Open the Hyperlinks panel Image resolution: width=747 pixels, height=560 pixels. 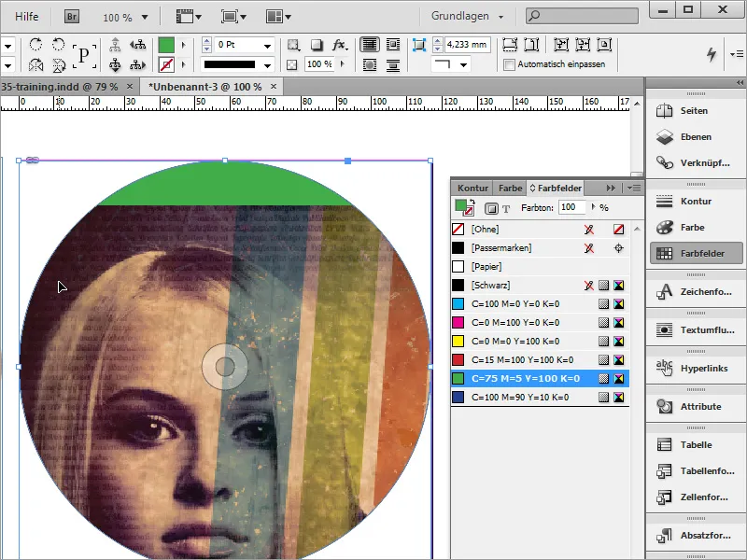[x=695, y=368]
